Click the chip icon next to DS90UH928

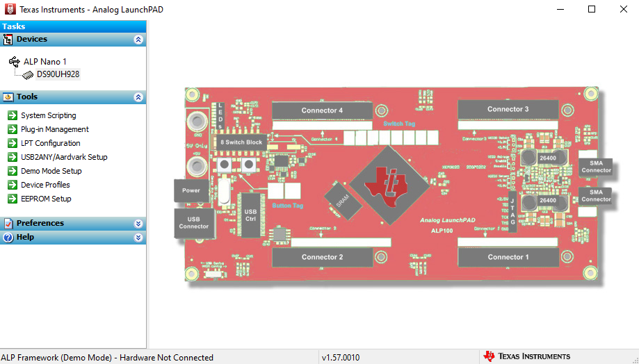click(x=29, y=74)
